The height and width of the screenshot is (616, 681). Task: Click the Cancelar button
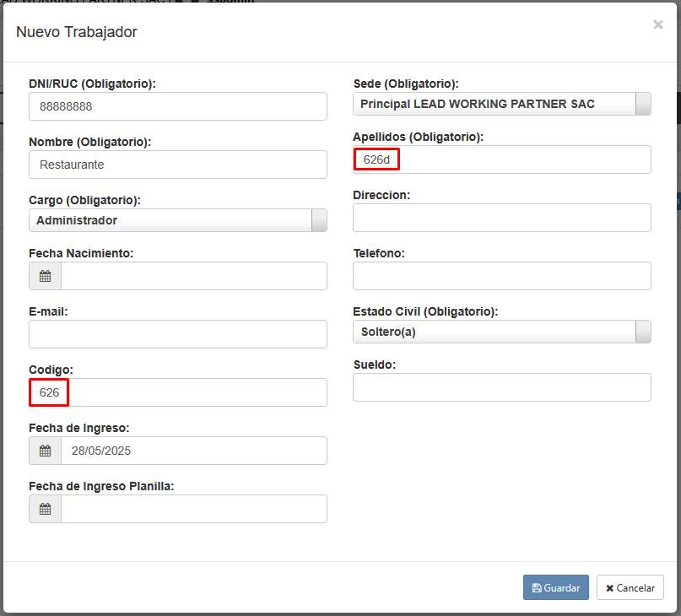630,587
